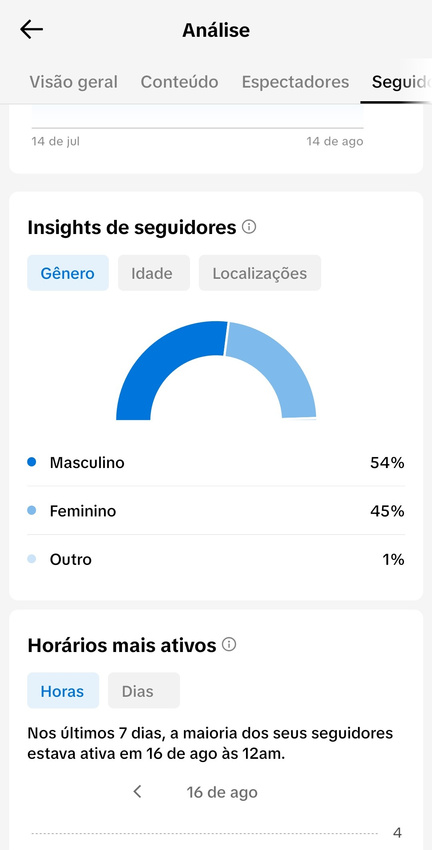This screenshot has width=432, height=850.
Task: Select the Horas filter chip
Action: coord(63,691)
